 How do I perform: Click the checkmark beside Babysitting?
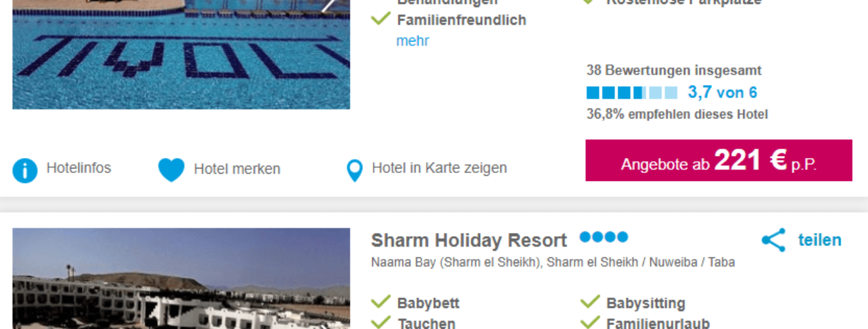click(590, 302)
